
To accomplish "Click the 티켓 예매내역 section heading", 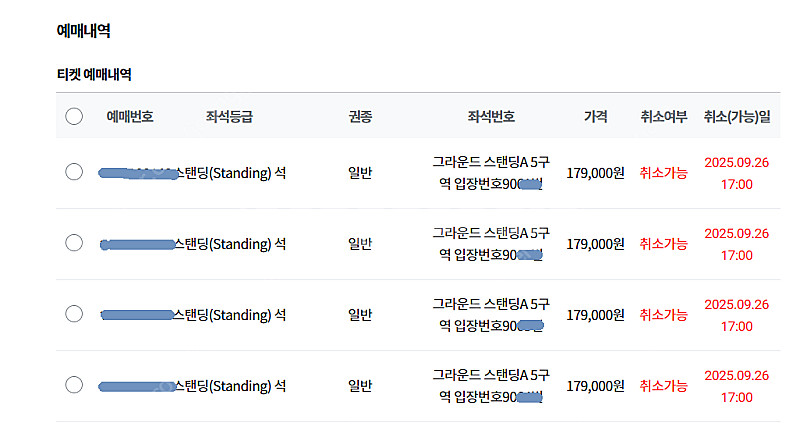I will click(x=94, y=74).
